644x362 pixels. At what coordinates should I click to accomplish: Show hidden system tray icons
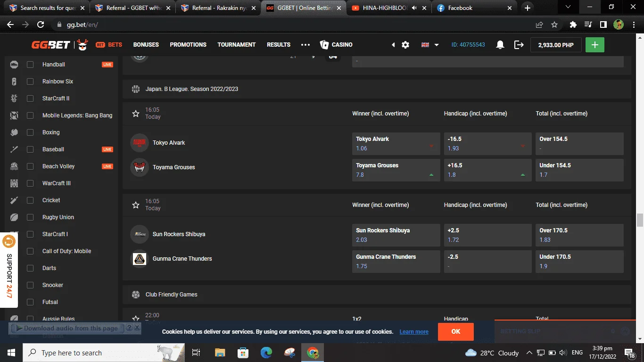529,353
